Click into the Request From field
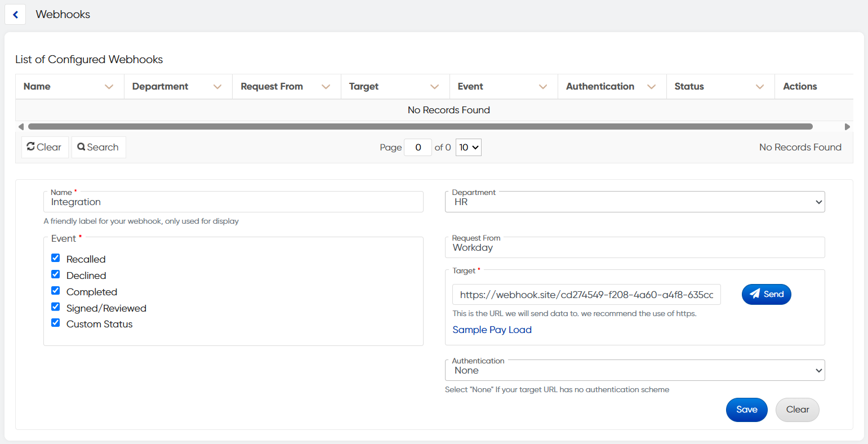 (635, 248)
